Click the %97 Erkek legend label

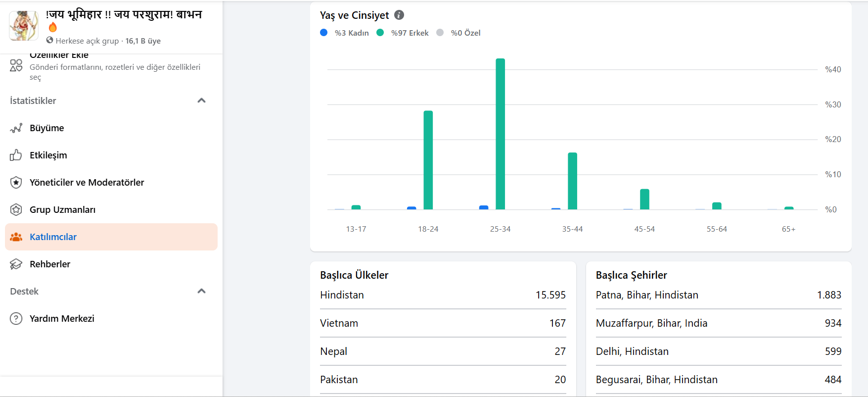coord(410,33)
